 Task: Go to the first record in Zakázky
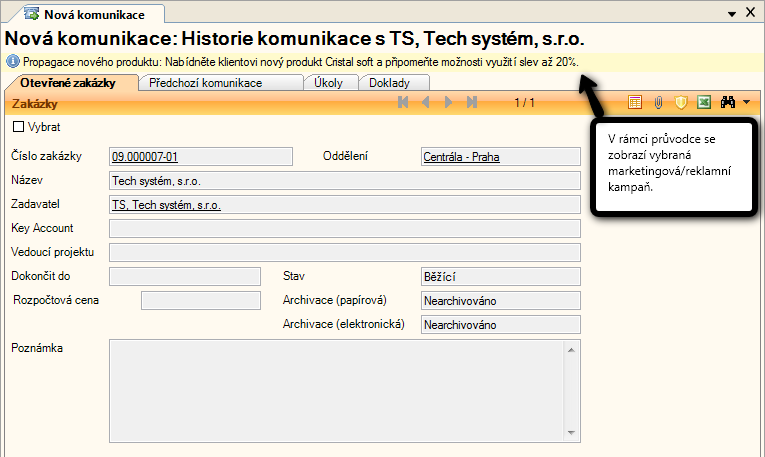point(403,103)
